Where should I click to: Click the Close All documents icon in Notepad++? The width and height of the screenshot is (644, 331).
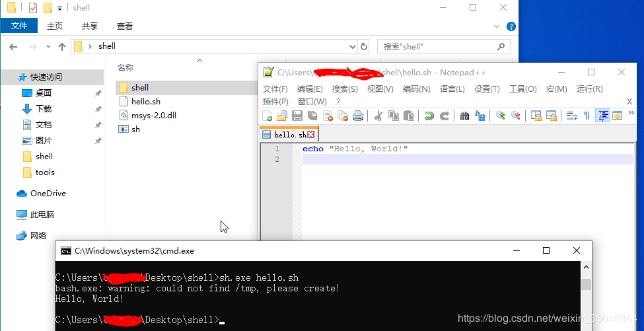click(x=343, y=116)
